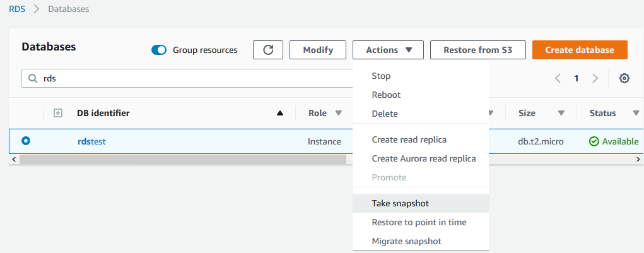Click the Restore from S3 button

(x=477, y=50)
